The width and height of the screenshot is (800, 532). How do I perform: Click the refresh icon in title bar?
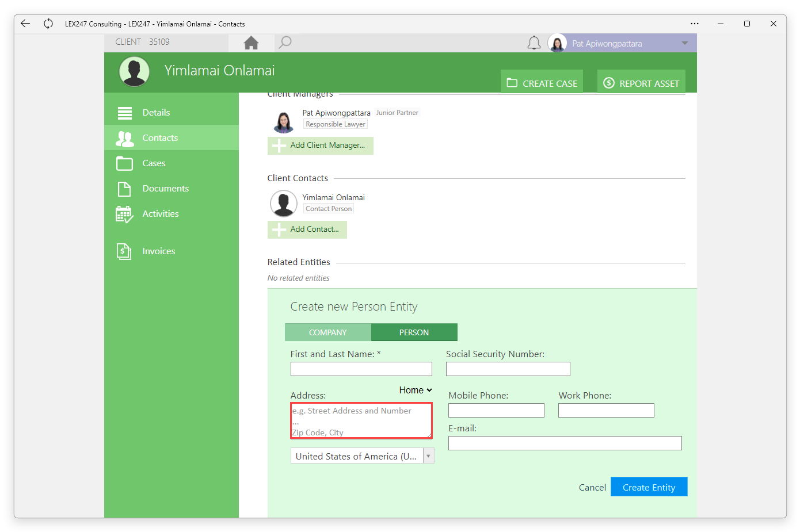pyautogui.click(x=48, y=24)
